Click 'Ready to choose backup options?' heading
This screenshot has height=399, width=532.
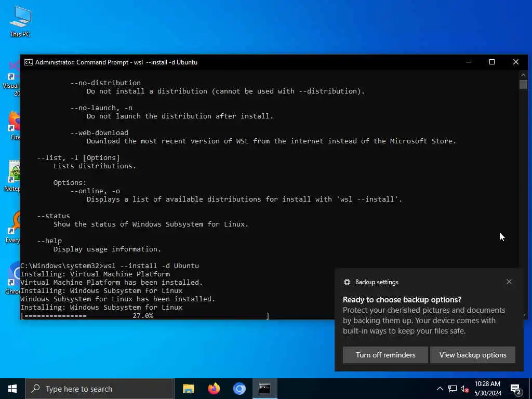pyautogui.click(x=402, y=300)
